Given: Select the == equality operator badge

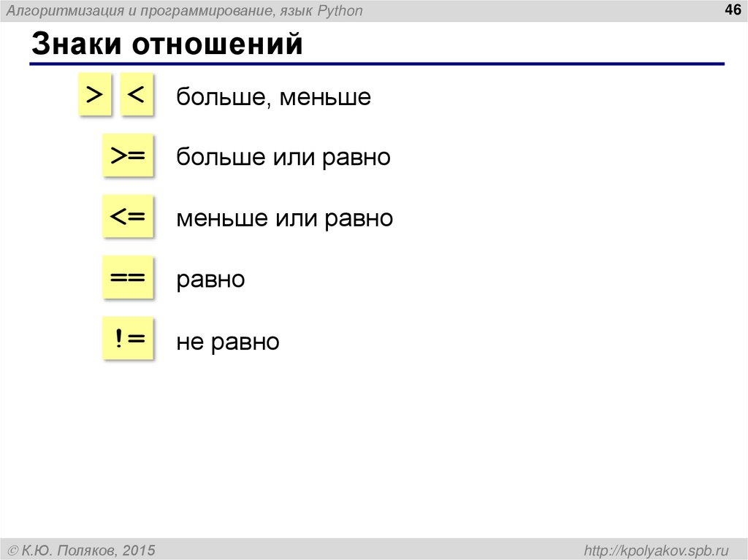Looking at the screenshot, I should click(x=129, y=277).
